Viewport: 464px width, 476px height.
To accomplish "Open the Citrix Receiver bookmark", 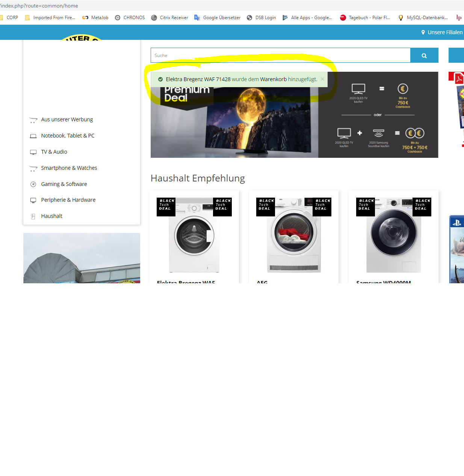I will click(169, 18).
